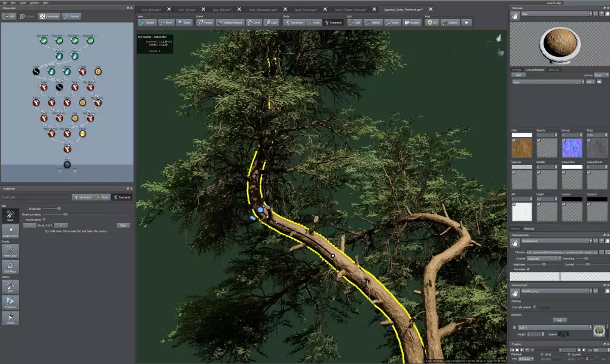610x364 pixels.
Task: Click the Clear button for bend steps
Action: point(123,225)
